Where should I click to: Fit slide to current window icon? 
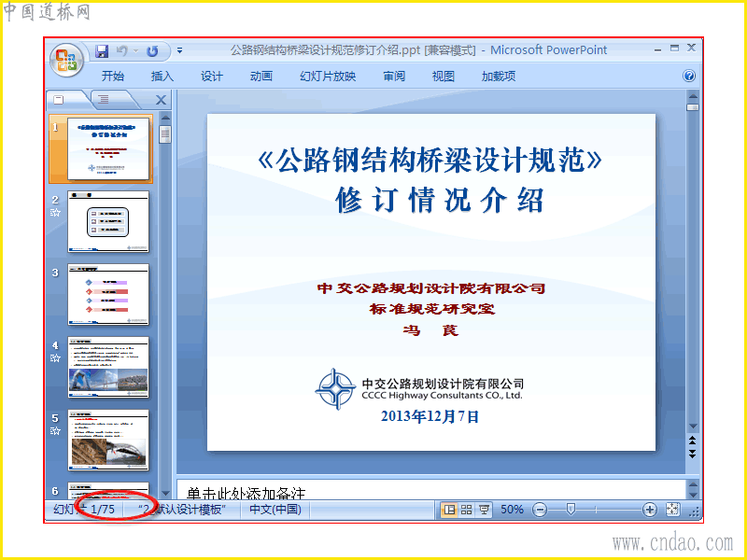(x=672, y=509)
